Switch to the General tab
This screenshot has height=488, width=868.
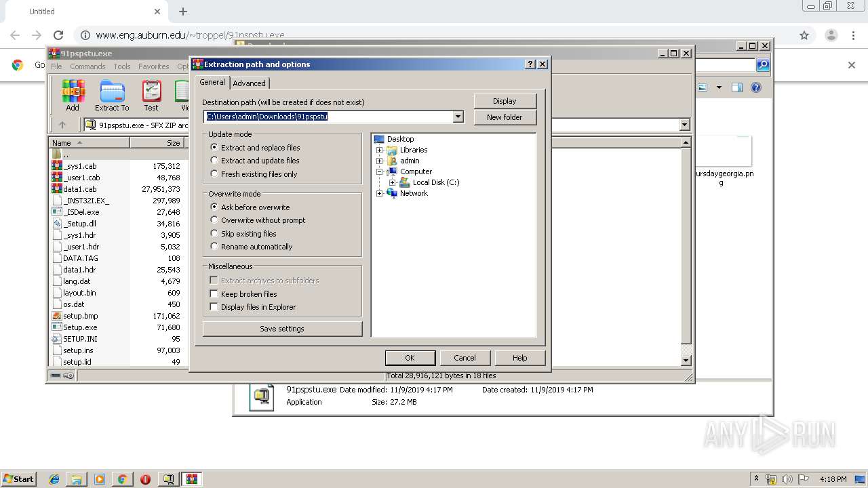(212, 82)
